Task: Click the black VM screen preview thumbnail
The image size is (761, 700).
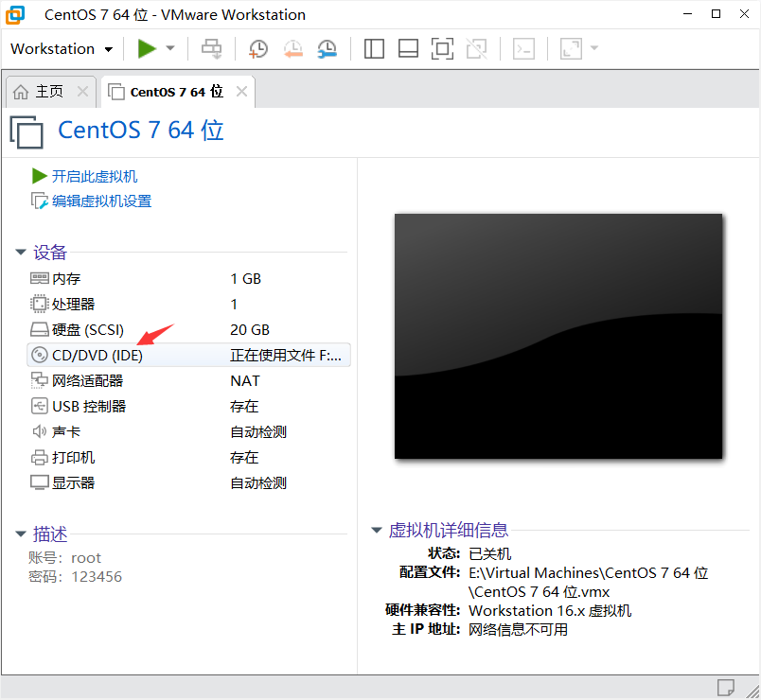Action: tap(558, 336)
